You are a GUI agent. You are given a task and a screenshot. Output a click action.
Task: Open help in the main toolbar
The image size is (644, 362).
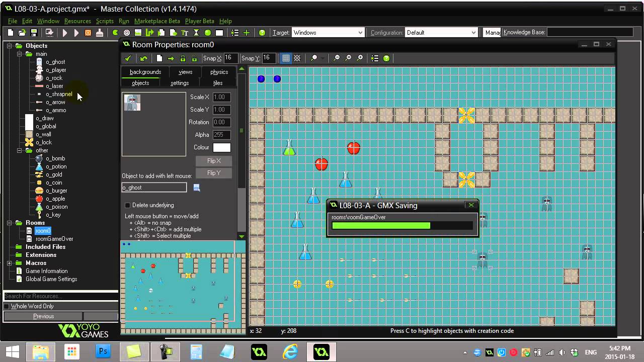pyautogui.click(x=262, y=33)
